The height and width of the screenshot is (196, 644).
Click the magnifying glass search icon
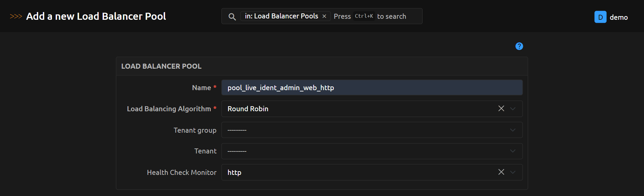pyautogui.click(x=232, y=16)
